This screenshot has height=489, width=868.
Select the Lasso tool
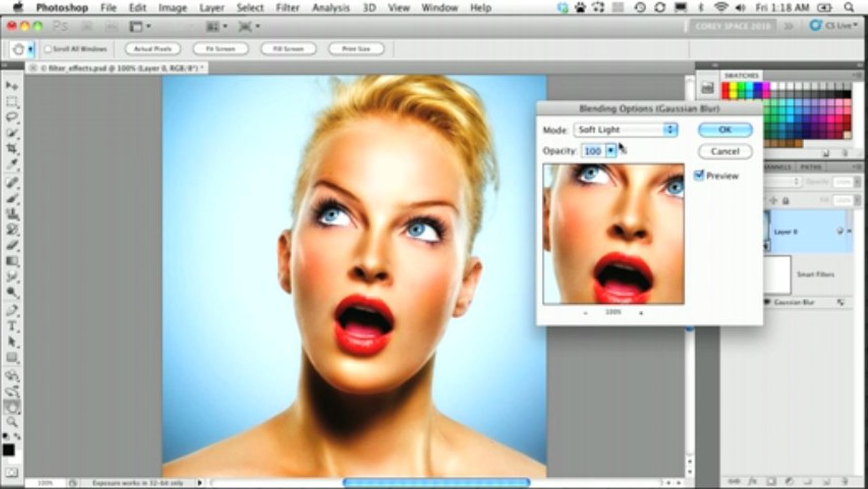pos(12,117)
